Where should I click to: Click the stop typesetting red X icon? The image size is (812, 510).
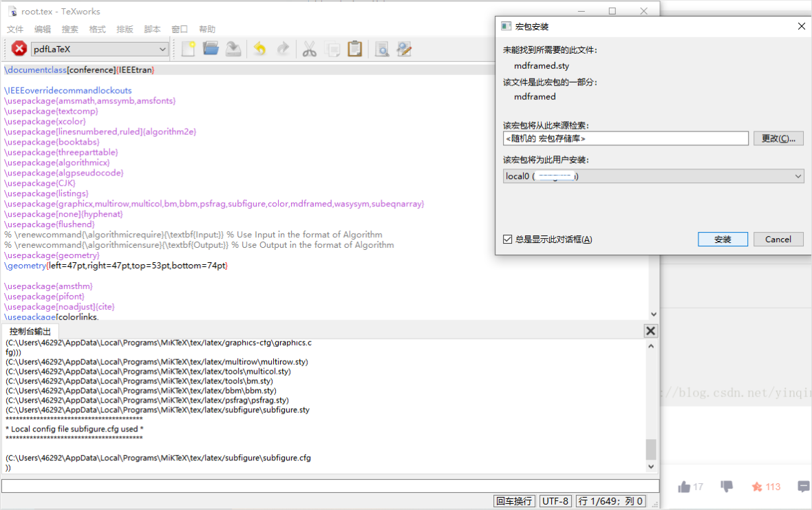(x=19, y=48)
